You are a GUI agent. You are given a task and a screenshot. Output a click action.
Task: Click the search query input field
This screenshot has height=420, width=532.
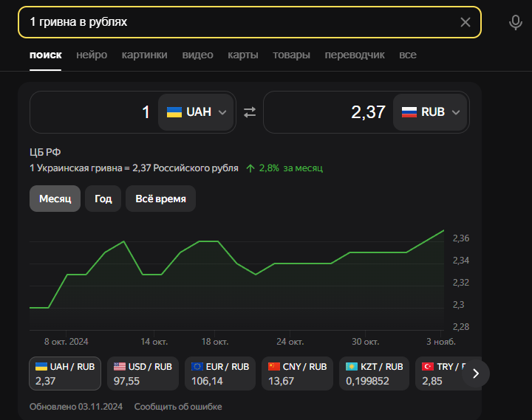click(x=236, y=22)
